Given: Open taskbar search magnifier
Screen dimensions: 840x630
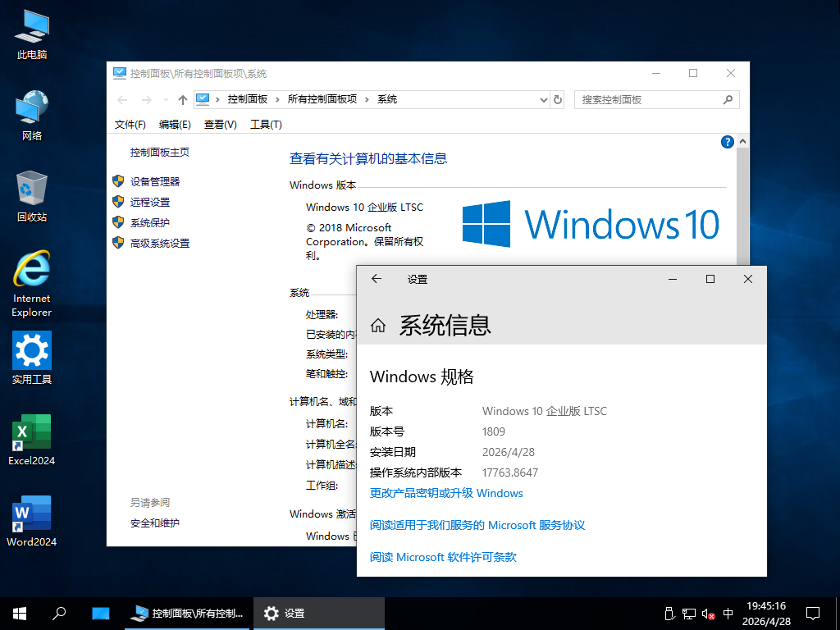Looking at the screenshot, I should coord(59,614).
